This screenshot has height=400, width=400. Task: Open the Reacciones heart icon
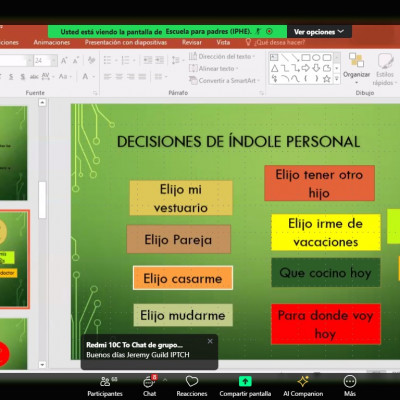(x=192, y=381)
